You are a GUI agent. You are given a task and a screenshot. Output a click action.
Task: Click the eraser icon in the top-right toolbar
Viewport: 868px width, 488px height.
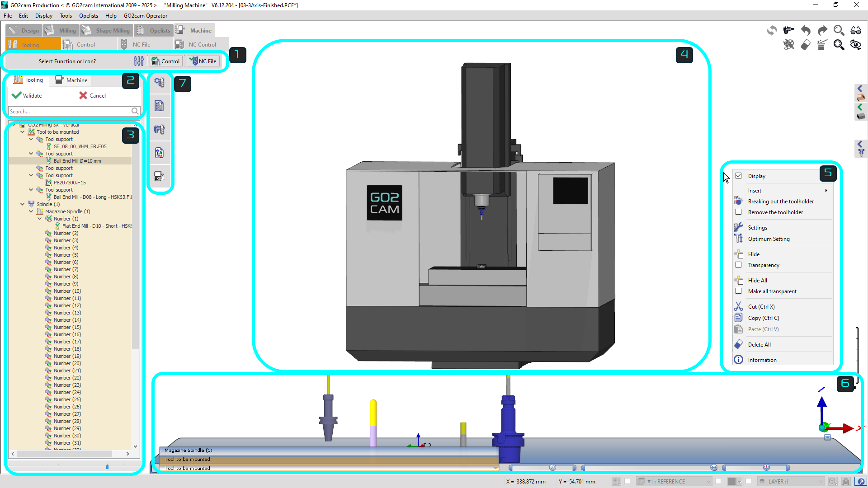tap(805, 45)
